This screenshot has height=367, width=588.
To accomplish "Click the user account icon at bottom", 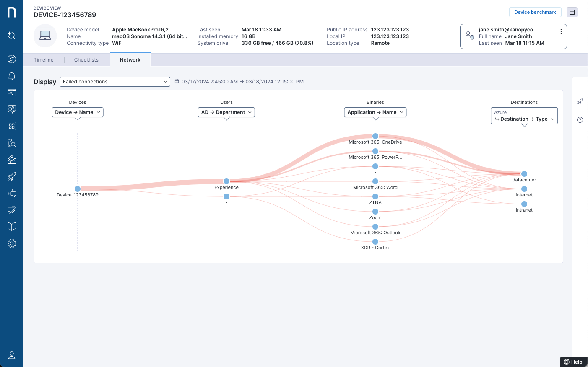I will [12, 355].
